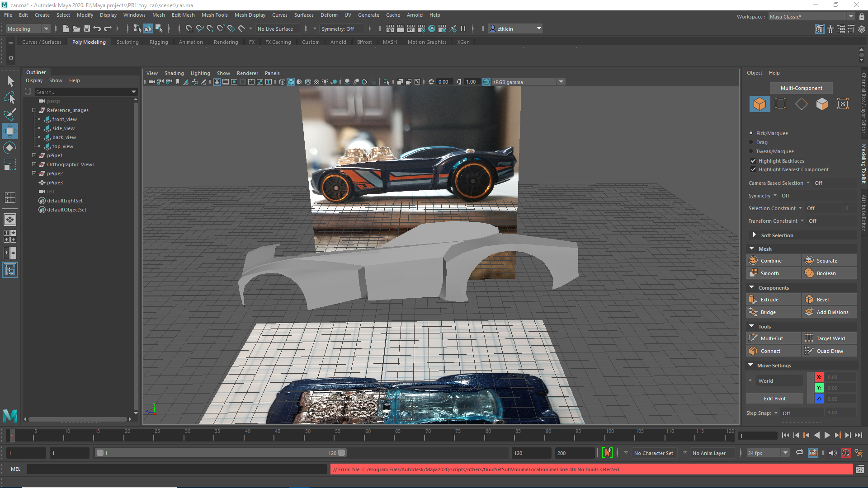Open the Mesh Tools menu
This screenshot has height=488, width=868.
pyautogui.click(x=214, y=15)
